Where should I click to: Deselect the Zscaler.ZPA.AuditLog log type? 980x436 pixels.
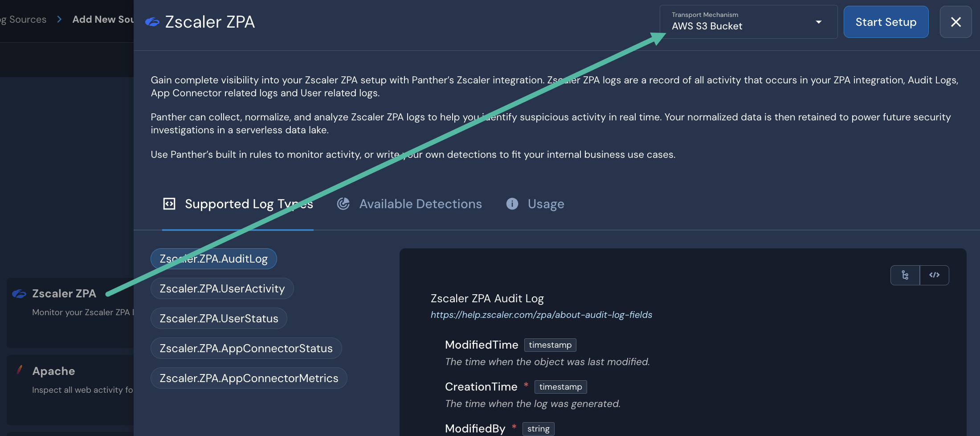tap(213, 259)
